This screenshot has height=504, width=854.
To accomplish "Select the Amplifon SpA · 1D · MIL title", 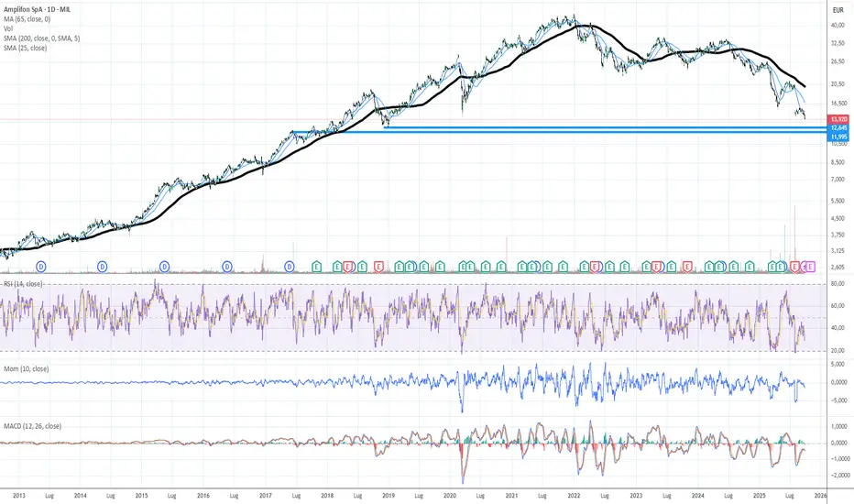I will click(x=37, y=9).
